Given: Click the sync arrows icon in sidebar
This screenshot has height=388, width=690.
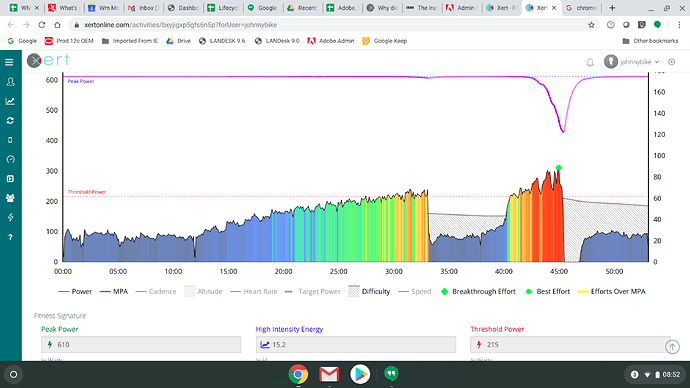Looking at the screenshot, I should click(10, 121).
